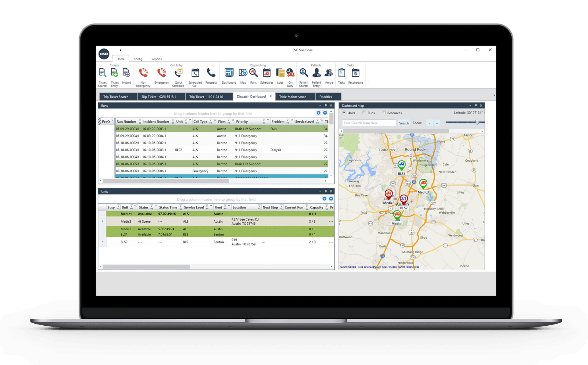
Task: Enable the Resources checkbox on Dashboard Map
Action: (x=384, y=113)
